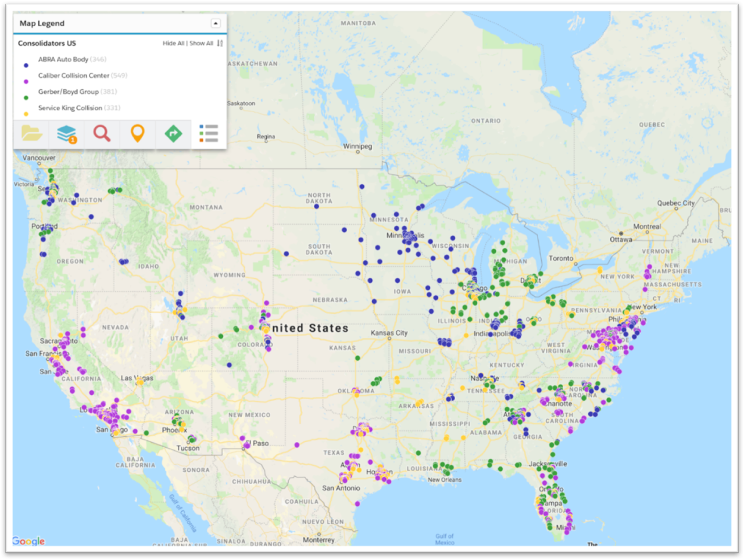Screen dimensions: 744x560
Task: Open the Layers panel showing 1 active layer
Action: click(67, 134)
